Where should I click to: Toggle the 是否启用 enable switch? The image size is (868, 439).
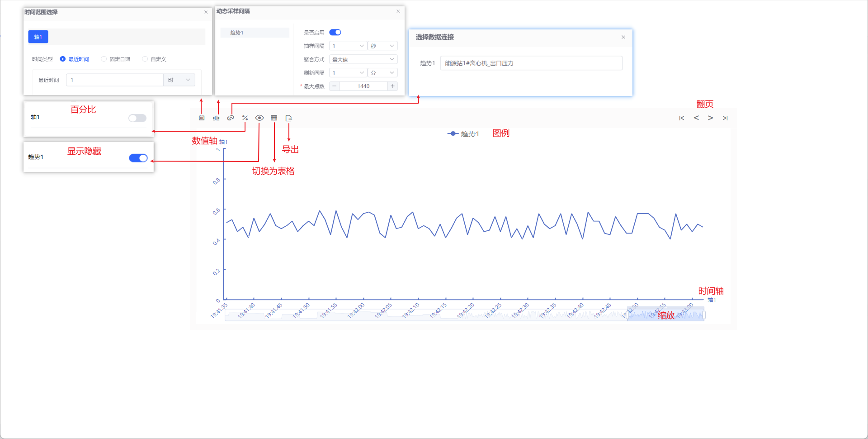[335, 32]
